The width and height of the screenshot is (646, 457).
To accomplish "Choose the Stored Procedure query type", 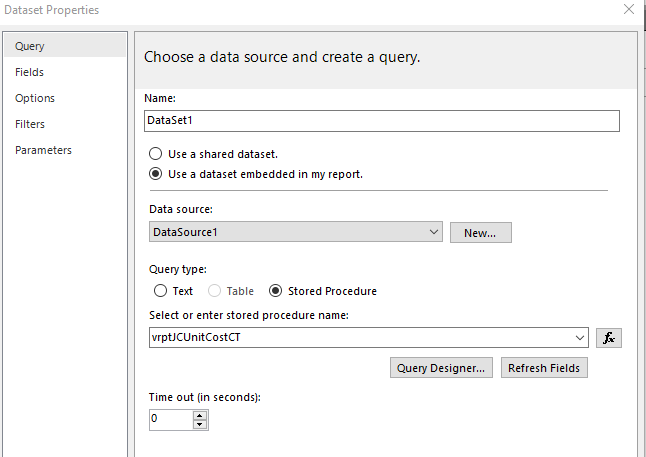I will (276, 291).
